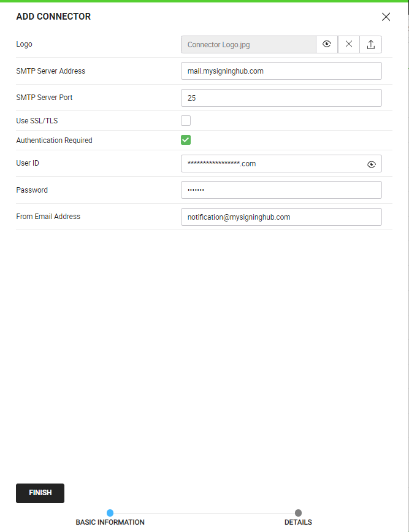Click the Basic Information step dot
The width and height of the screenshot is (409, 532).
(x=110, y=513)
